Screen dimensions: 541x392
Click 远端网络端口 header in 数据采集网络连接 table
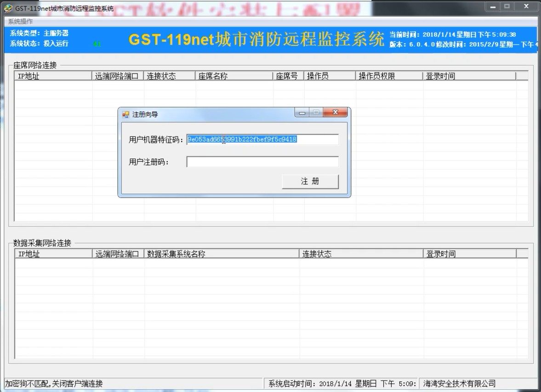[118, 254]
